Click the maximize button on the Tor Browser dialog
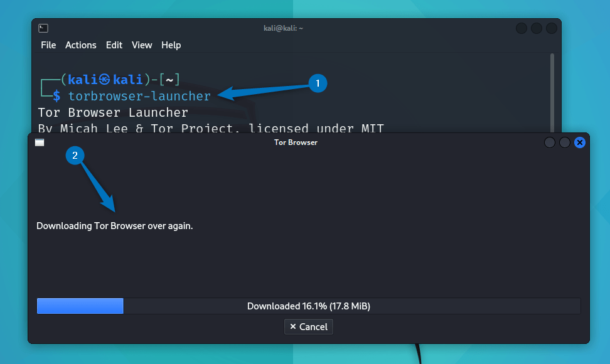610x364 pixels. pyautogui.click(x=563, y=142)
